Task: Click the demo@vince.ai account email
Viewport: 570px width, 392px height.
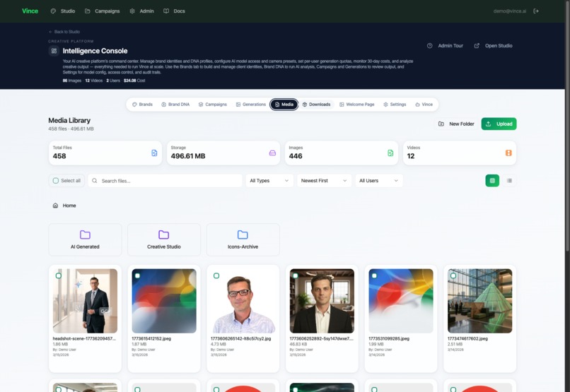Action: pos(510,11)
